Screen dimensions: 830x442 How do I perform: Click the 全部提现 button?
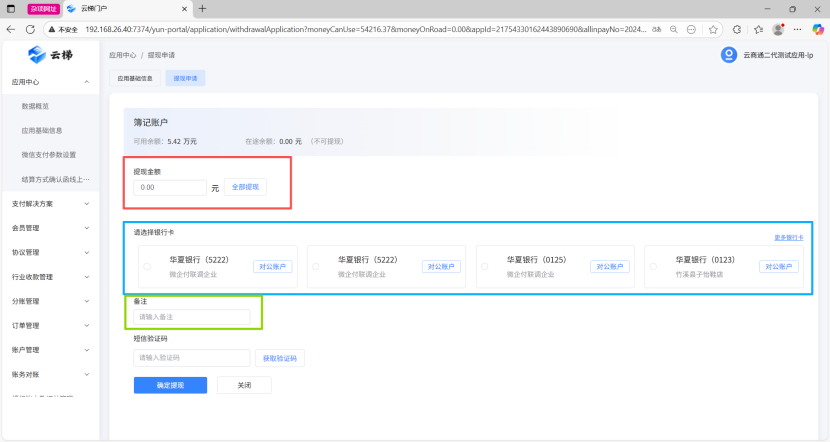(x=245, y=187)
